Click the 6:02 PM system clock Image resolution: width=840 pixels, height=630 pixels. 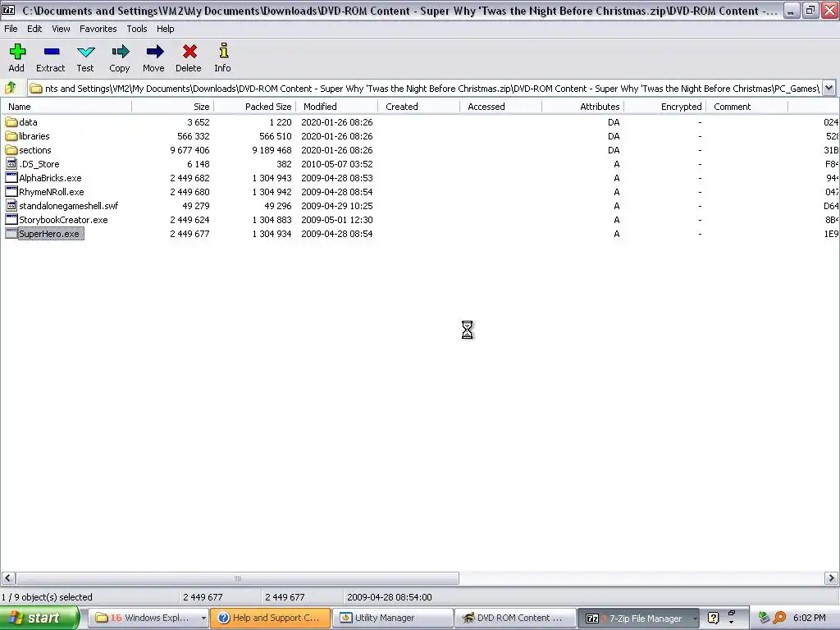pos(809,618)
